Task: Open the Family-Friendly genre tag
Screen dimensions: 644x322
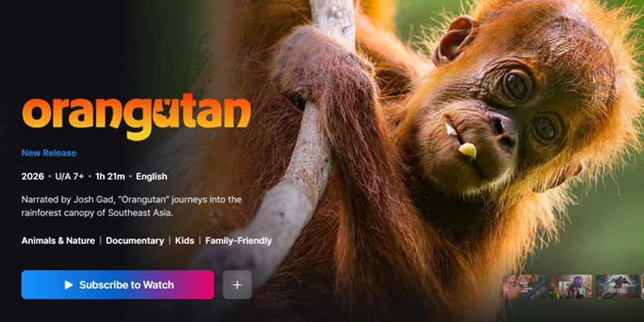Action: tap(238, 241)
